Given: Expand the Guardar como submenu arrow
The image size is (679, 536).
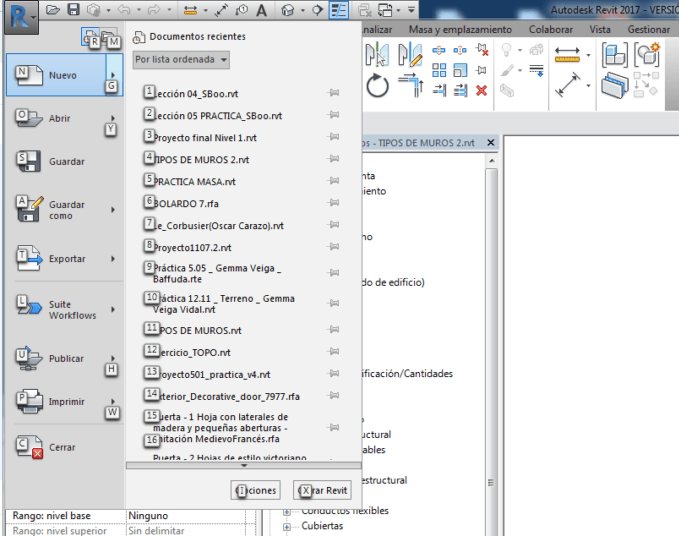Looking at the screenshot, I should 113,210.
